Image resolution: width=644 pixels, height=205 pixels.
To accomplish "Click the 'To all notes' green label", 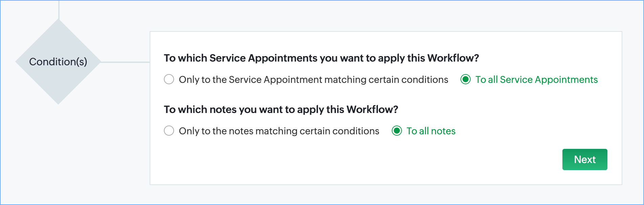I will click(431, 131).
